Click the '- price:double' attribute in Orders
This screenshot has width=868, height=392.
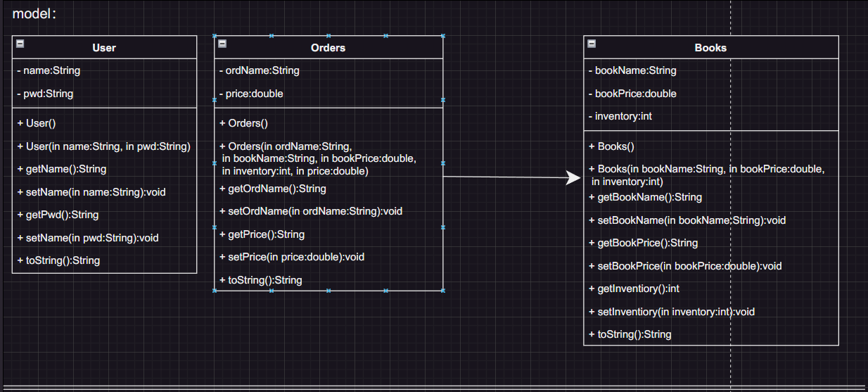coord(251,94)
